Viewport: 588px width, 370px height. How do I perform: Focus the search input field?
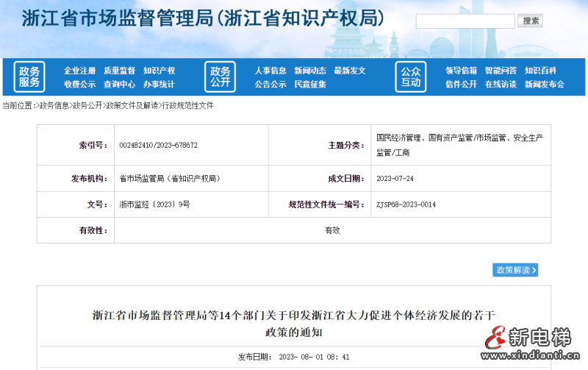click(465, 21)
